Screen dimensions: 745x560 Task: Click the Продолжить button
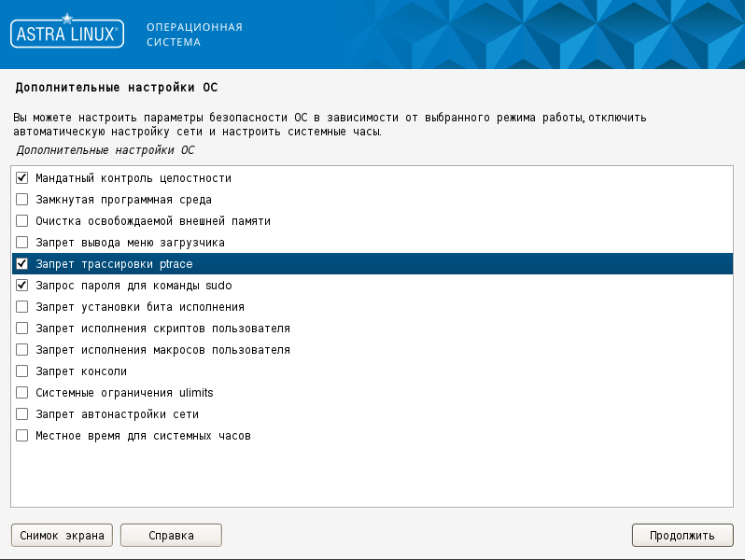[x=682, y=536]
